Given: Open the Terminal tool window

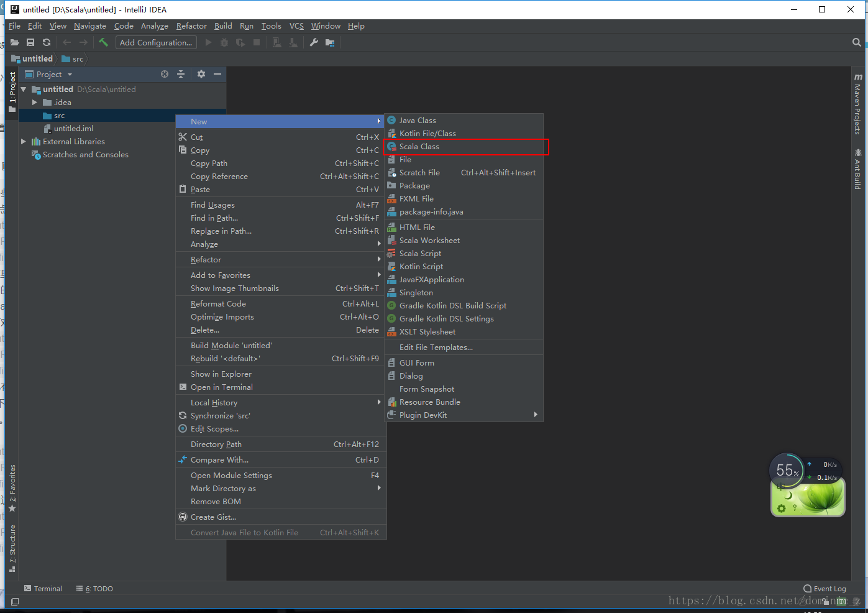Looking at the screenshot, I should pos(43,589).
